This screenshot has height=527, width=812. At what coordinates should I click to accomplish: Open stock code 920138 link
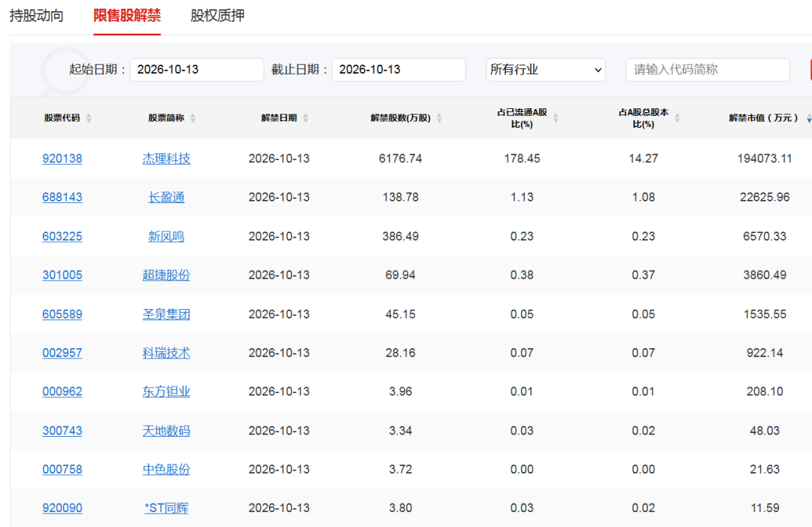[x=62, y=159]
